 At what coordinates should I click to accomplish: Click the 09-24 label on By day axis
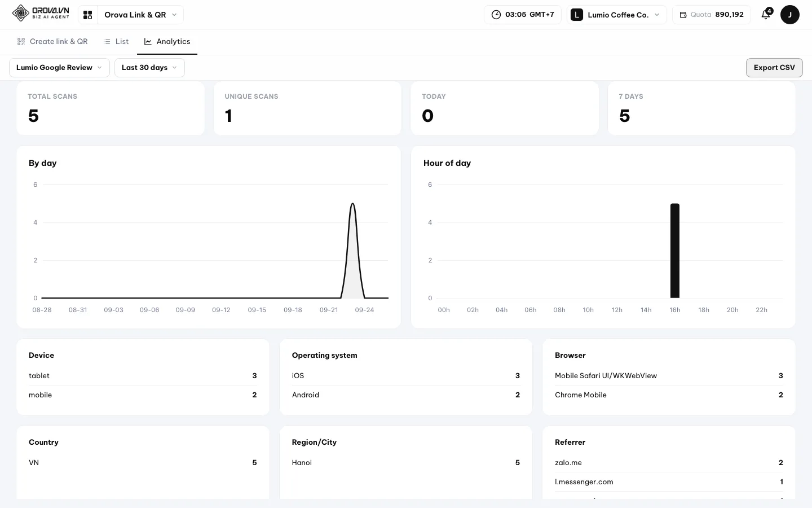tap(364, 310)
